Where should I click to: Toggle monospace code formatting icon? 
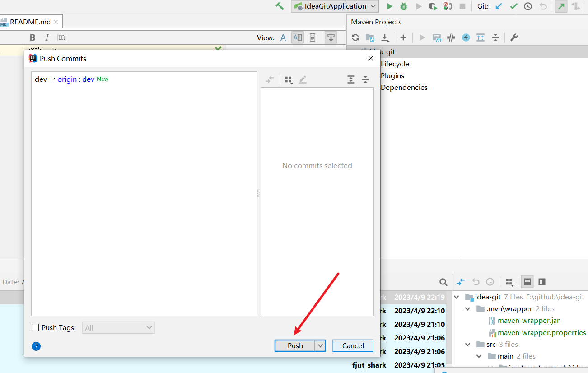click(x=61, y=37)
